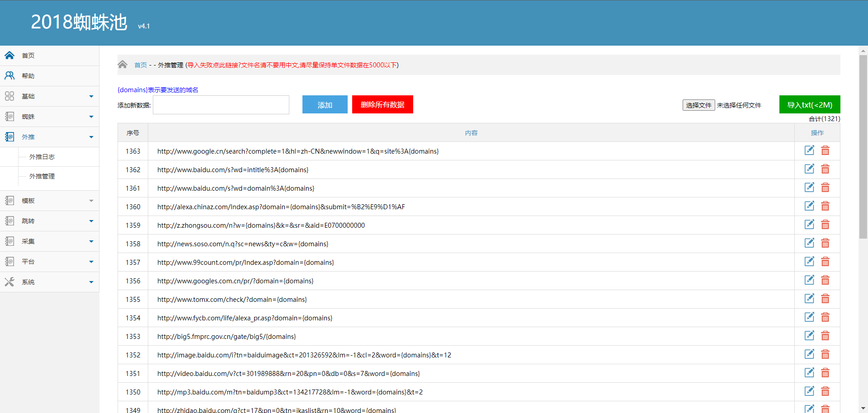Click the home icon in the breadcrumb bar
868x413 pixels.
123,65
